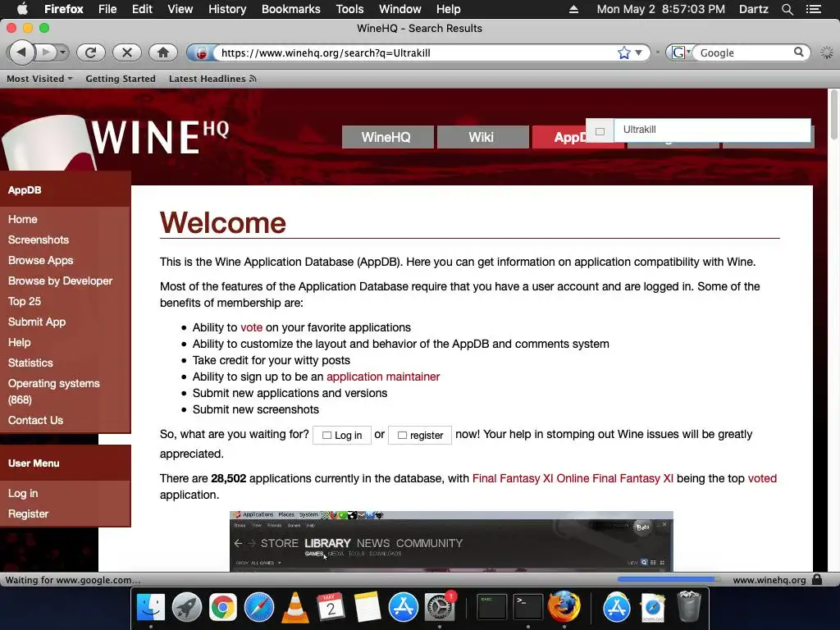Click the register button in the welcome text
840x630 pixels.
click(x=420, y=435)
